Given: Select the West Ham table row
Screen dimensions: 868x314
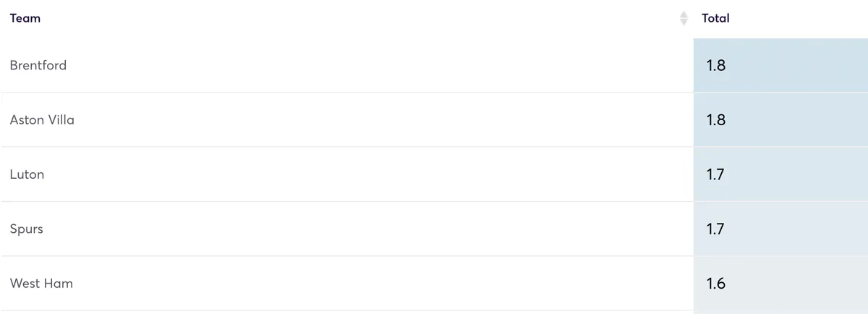Looking at the screenshot, I should coord(434,284).
